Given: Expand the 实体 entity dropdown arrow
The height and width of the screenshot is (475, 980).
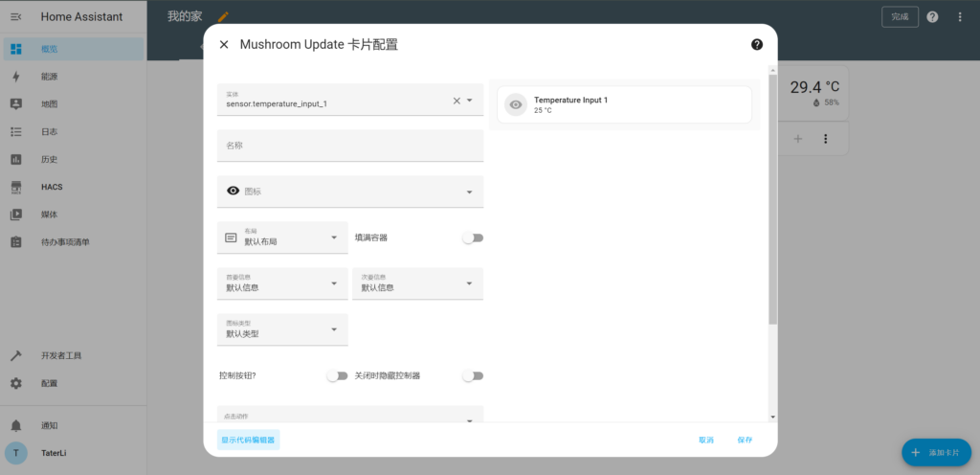Looking at the screenshot, I should tap(470, 101).
